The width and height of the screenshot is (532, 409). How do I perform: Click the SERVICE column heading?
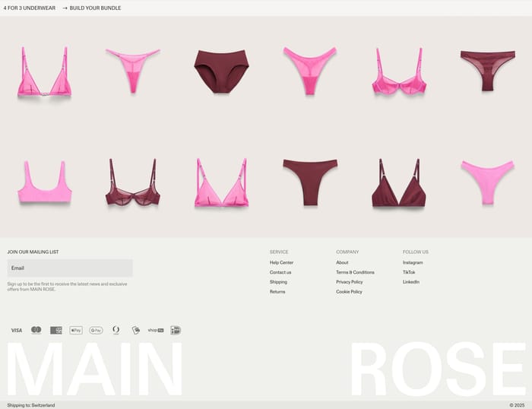coord(279,252)
